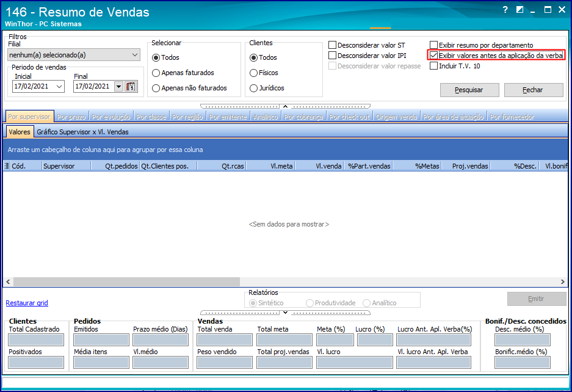The width and height of the screenshot is (572, 392).
Task: Switch to the Por supervisor tab
Action: [x=29, y=117]
